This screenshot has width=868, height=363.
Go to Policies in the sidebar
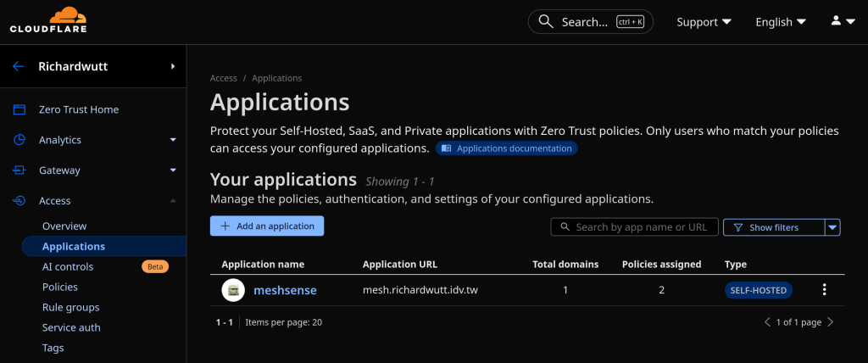click(60, 287)
